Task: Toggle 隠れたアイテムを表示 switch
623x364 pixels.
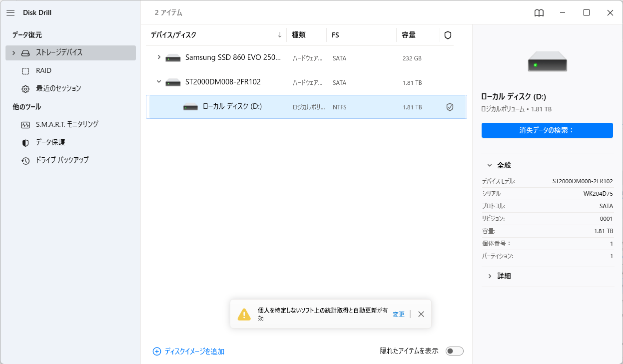Action: [x=454, y=351]
